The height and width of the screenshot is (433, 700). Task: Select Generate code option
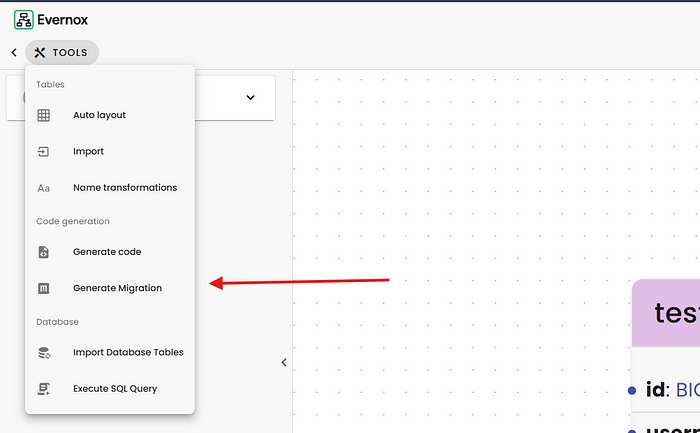point(110,252)
